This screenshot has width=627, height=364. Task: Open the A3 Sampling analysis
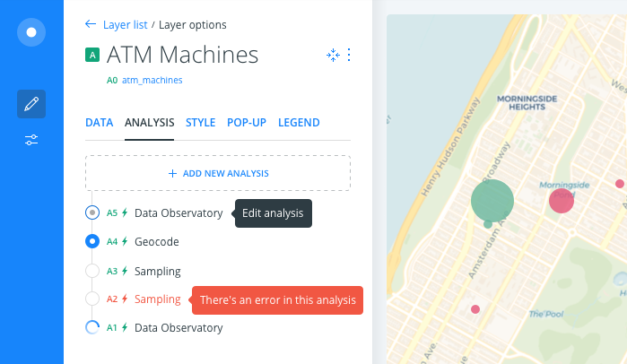tap(158, 272)
